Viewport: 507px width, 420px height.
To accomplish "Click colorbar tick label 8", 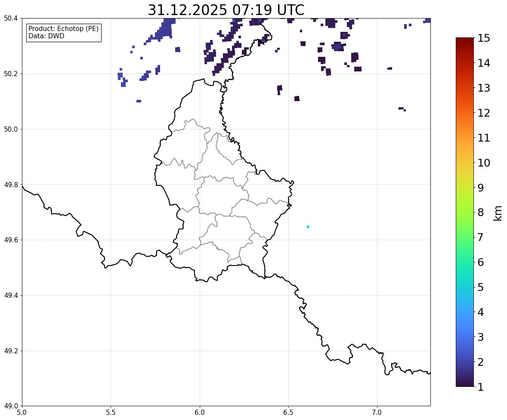I will 481,213.
